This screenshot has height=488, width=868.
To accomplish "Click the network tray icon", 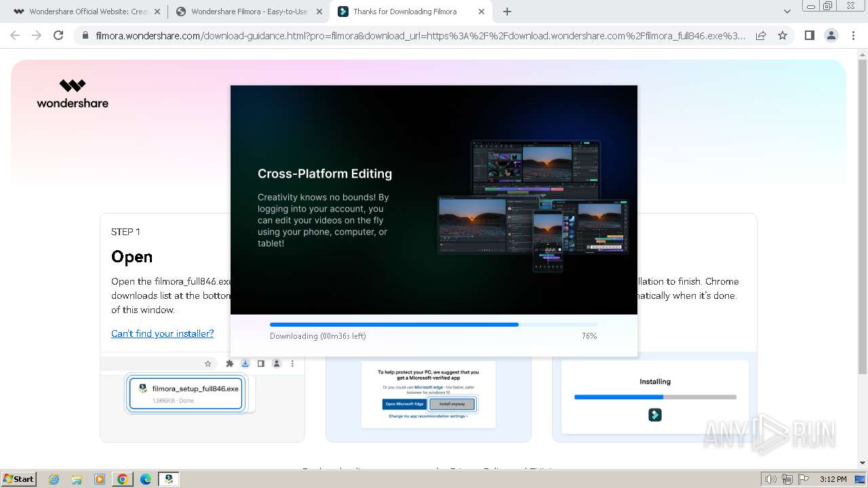I will coord(787,479).
